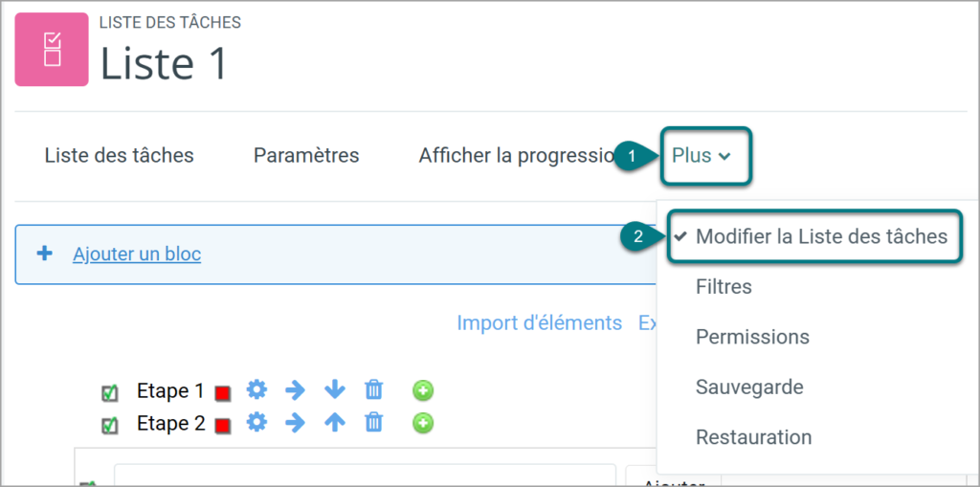Viewport: 980px width, 487px height.
Task: Indent Etape 1 with right arrow
Action: (x=295, y=390)
